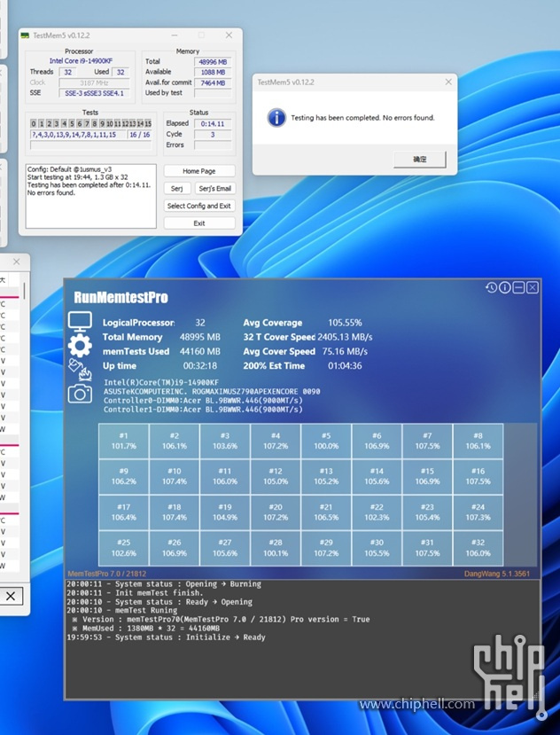The width and height of the screenshot is (560, 735).
Task: Click Select Config and Exit
Action: (x=199, y=206)
